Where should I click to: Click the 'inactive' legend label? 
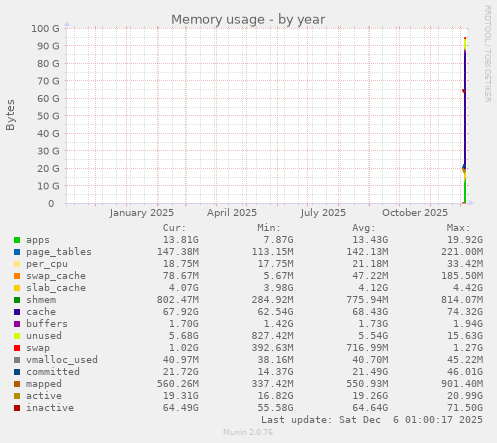[50, 408]
